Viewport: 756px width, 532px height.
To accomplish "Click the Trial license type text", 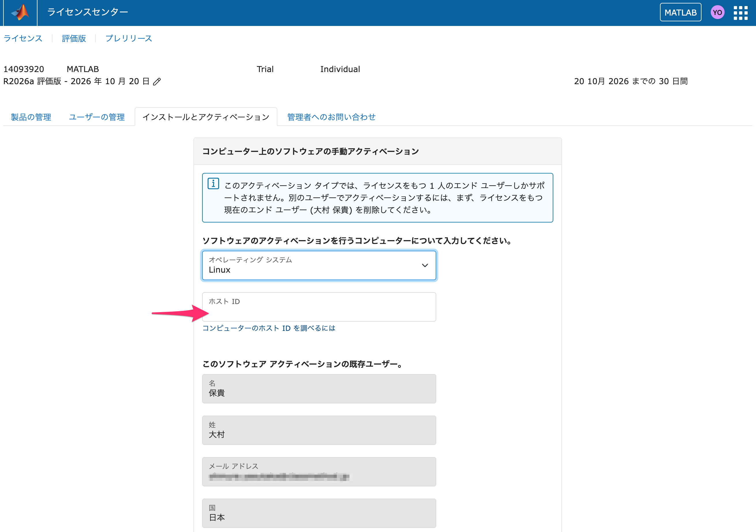I will tap(265, 69).
